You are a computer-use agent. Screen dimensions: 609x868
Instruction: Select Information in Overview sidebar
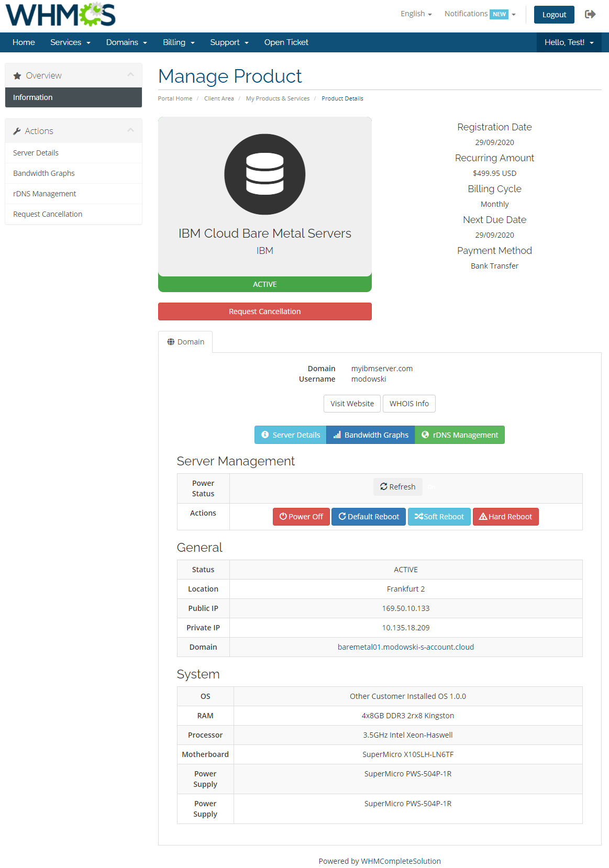pos(73,97)
